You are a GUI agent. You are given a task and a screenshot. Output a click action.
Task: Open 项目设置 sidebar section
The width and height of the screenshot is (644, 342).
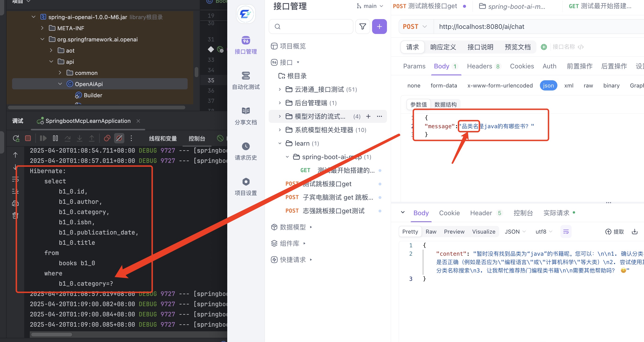246,187
